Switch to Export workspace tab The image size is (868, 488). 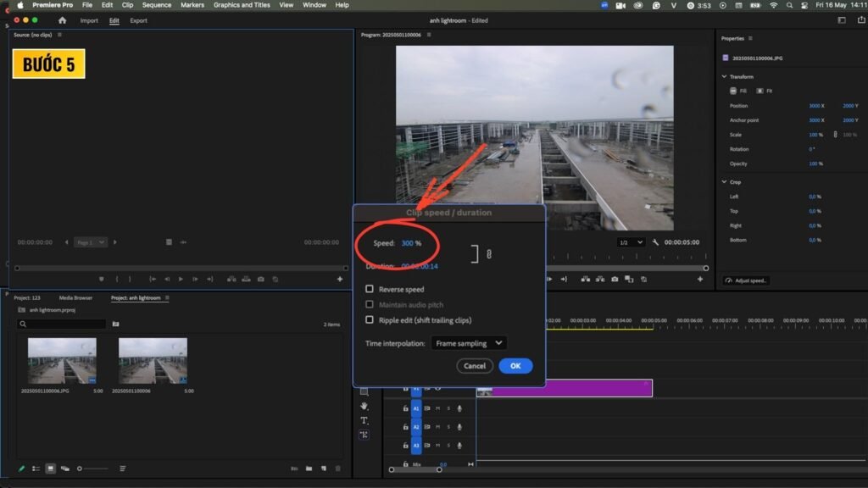[x=138, y=20]
